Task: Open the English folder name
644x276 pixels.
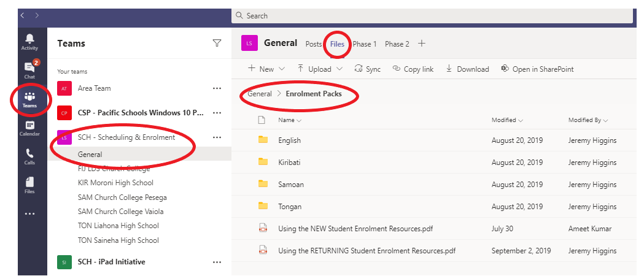Action: 289,140
